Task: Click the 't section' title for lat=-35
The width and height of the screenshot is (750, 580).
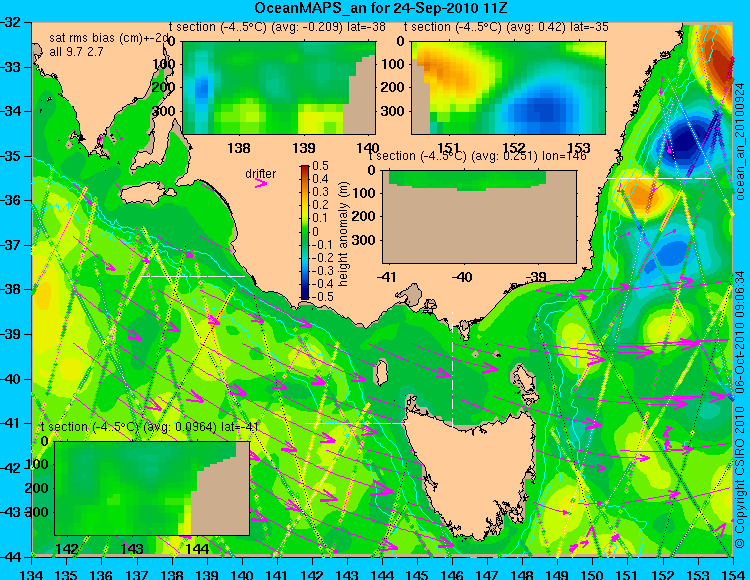Action: pyautogui.click(x=506, y=27)
